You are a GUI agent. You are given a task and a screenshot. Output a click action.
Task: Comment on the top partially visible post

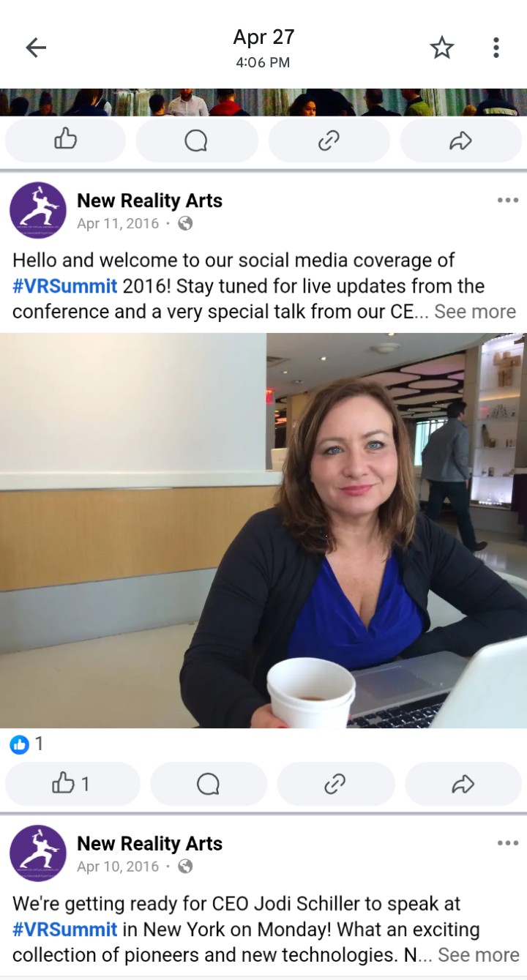196,141
